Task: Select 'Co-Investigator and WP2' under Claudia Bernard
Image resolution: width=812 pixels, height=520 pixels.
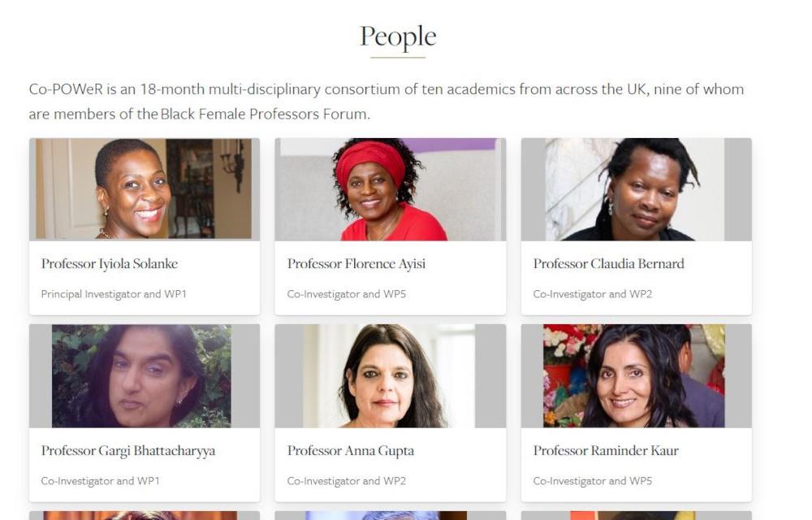Action: 593,294
